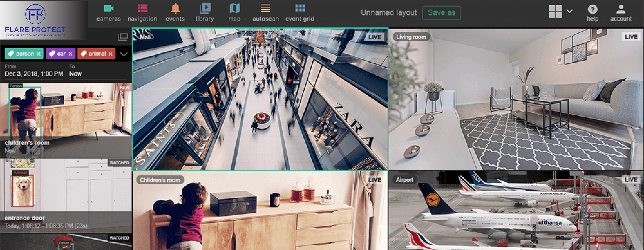
Task: Remove the animal tag filter
Action: point(110,54)
